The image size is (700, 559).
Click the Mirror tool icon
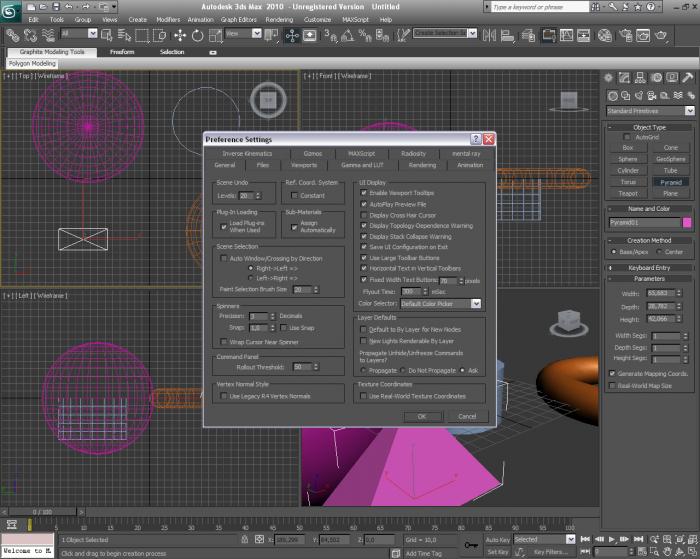pos(489,35)
